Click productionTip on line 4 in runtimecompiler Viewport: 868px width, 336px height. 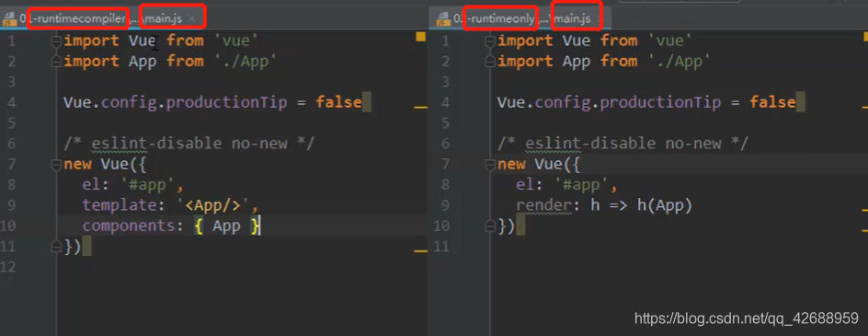coord(227,102)
